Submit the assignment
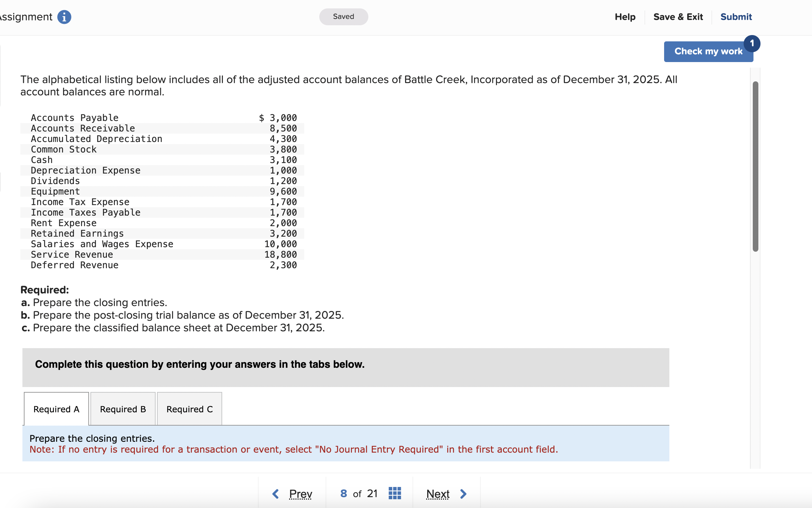The height and width of the screenshot is (508, 812). (736, 16)
